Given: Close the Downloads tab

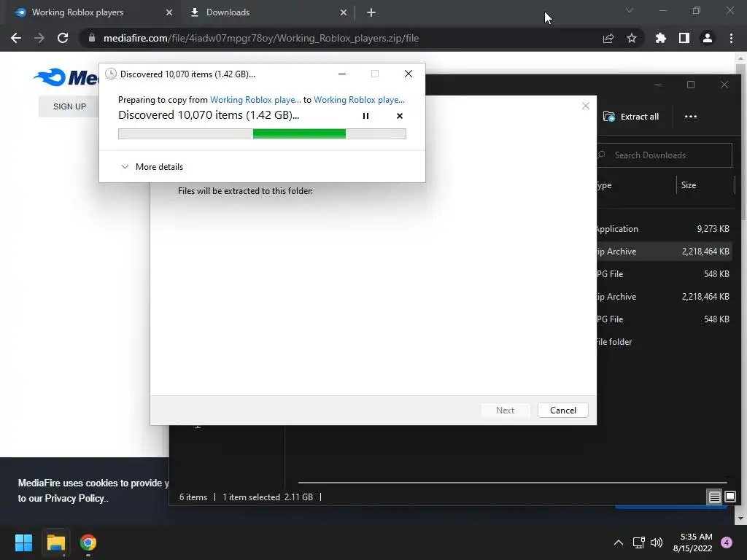Looking at the screenshot, I should pyautogui.click(x=344, y=12).
